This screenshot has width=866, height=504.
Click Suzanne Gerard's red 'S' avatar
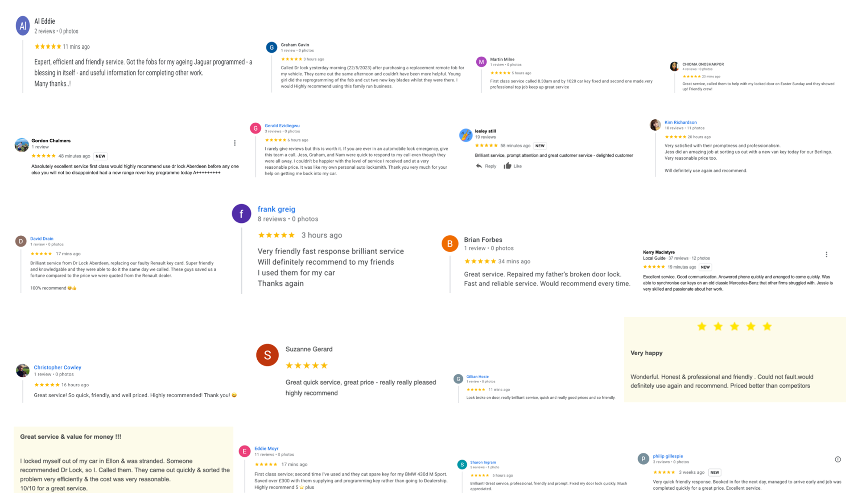point(268,355)
